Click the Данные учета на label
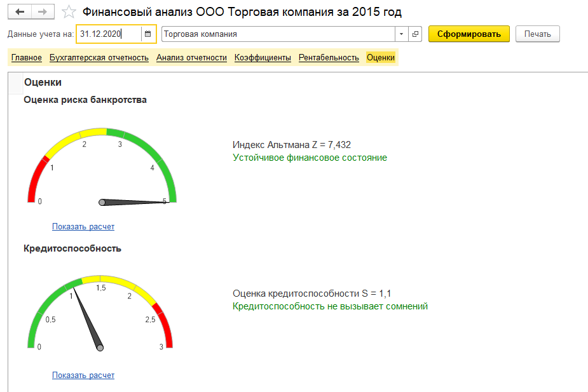Screen dimensions: 588x392 pyautogui.click(x=41, y=34)
